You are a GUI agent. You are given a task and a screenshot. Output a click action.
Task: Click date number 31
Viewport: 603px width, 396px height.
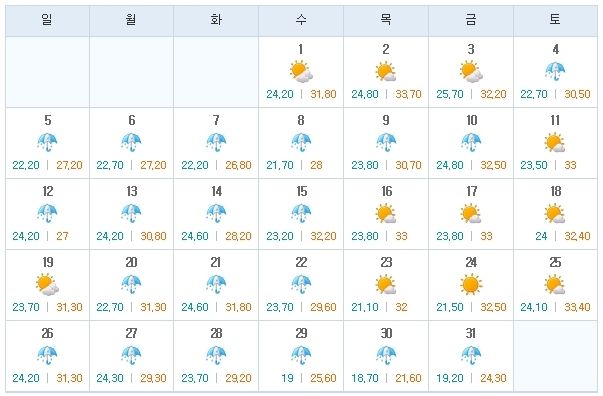coord(471,333)
